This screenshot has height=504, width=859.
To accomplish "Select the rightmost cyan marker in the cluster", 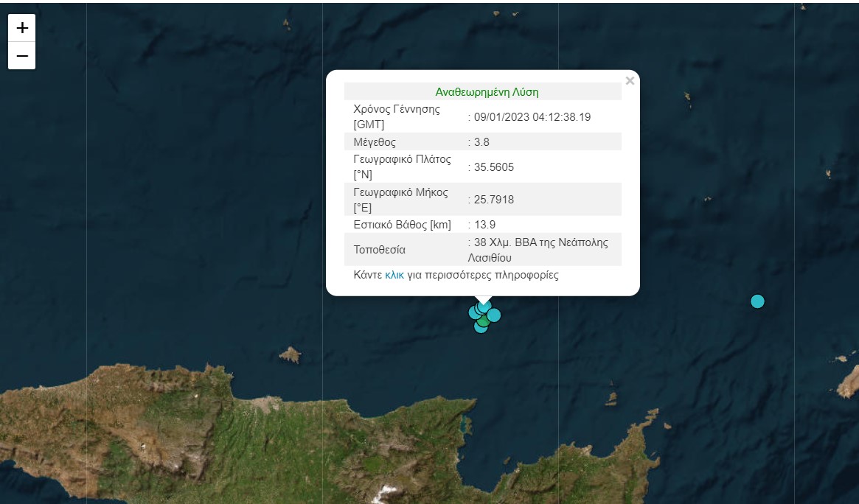I will [x=494, y=315].
